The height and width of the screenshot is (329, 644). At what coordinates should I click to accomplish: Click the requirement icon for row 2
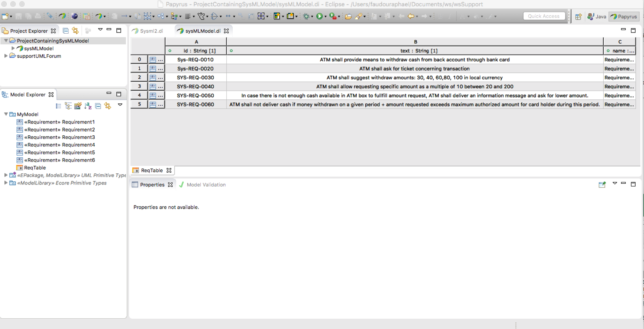pyautogui.click(x=153, y=77)
